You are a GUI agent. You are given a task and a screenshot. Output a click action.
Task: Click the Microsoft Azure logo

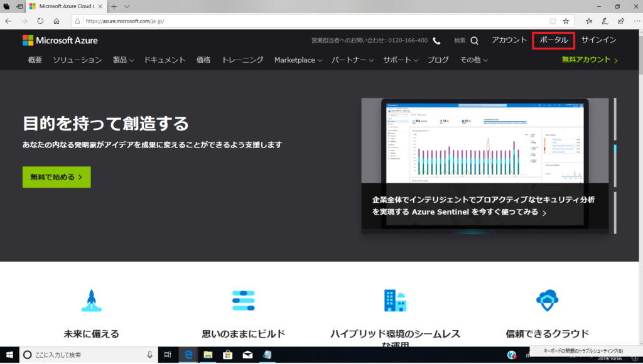click(60, 40)
